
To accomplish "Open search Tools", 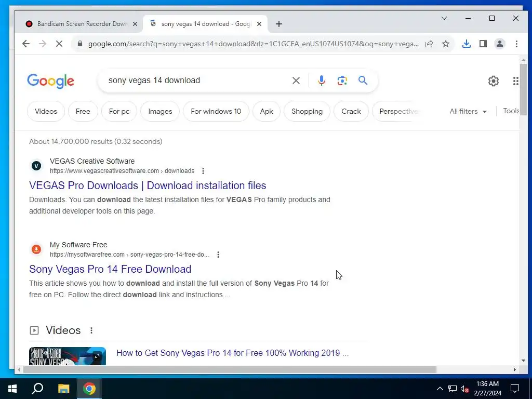I will coord(511,111).
